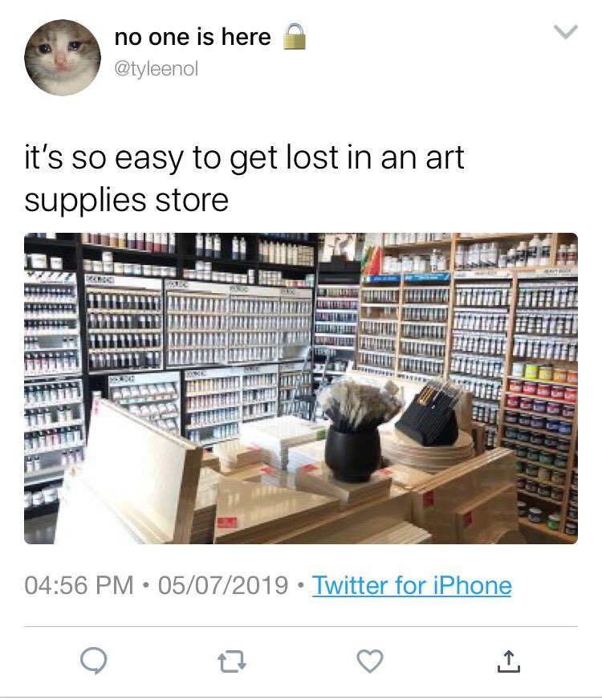Like the tweet with the heart icon
Screen dimensions: 602x700
370,661
